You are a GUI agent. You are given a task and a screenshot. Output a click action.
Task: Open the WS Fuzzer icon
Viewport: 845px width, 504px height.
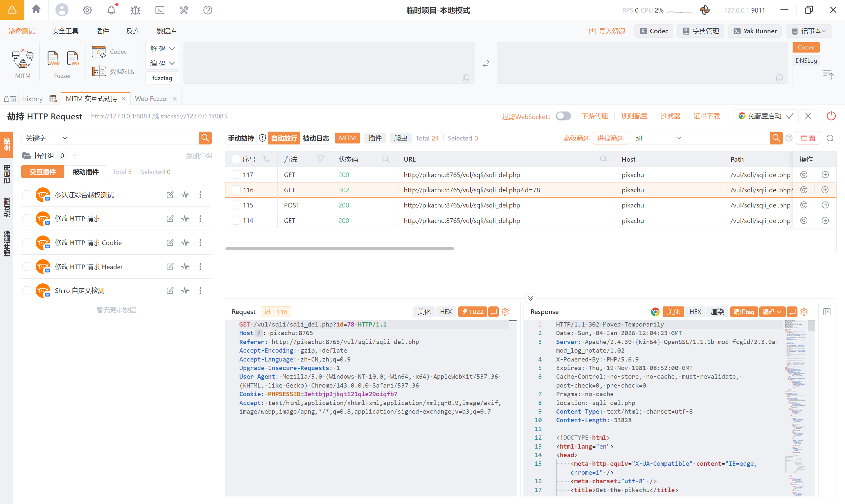tap(73, 58)
